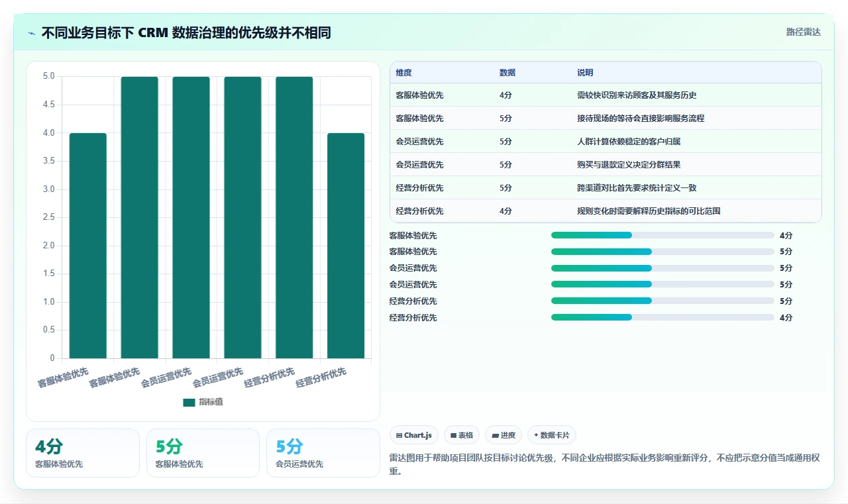The image size is (848, 504).
Task: Click the y-axis label 4.5
Action: (x=48, y=105)
